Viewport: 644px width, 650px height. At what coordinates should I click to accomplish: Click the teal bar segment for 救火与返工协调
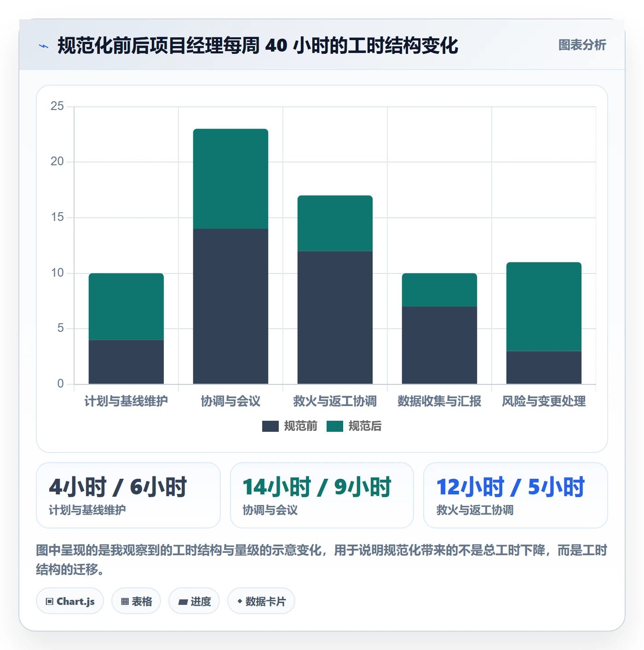click(335, 223)
